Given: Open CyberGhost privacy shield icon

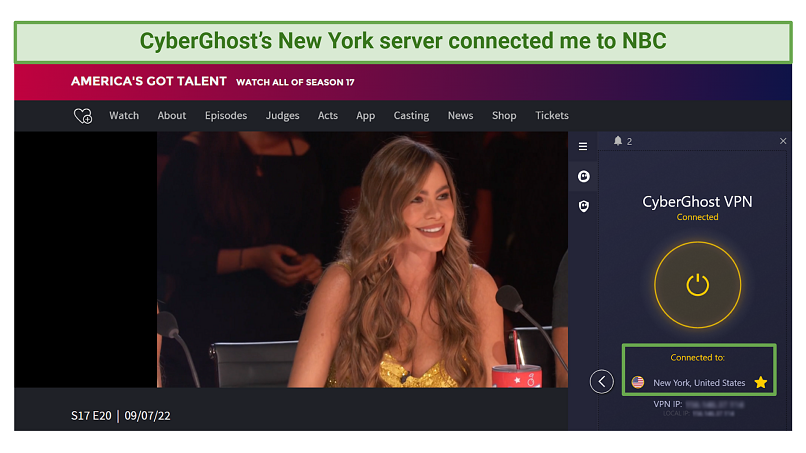Looking at the screenshot, I should [x=583, y=206].
